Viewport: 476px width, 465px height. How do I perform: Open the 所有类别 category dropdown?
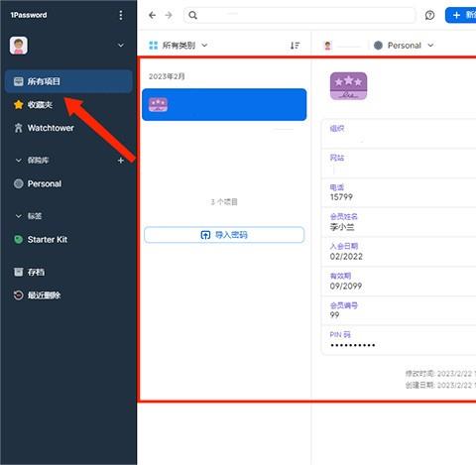178,46
